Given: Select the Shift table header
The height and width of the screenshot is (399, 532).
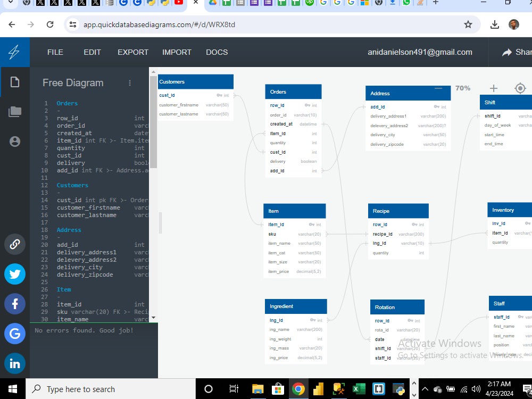Looking at the screenshot, I should click(506, 103).
